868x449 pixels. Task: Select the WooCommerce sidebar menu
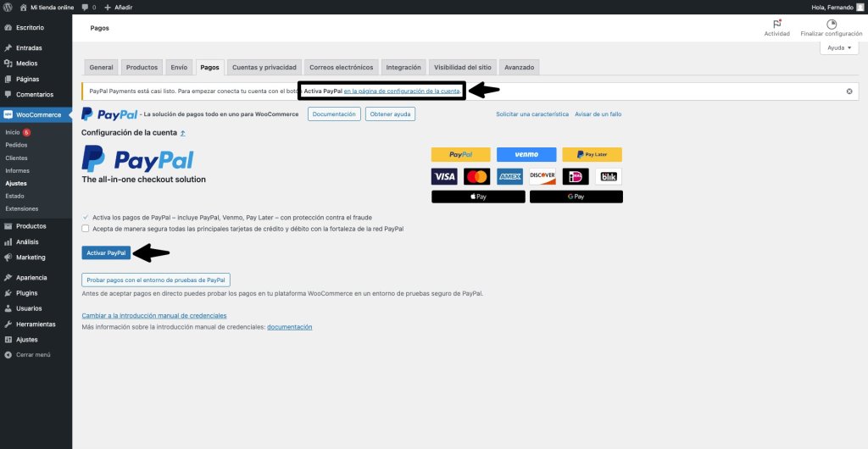[36, 115]
